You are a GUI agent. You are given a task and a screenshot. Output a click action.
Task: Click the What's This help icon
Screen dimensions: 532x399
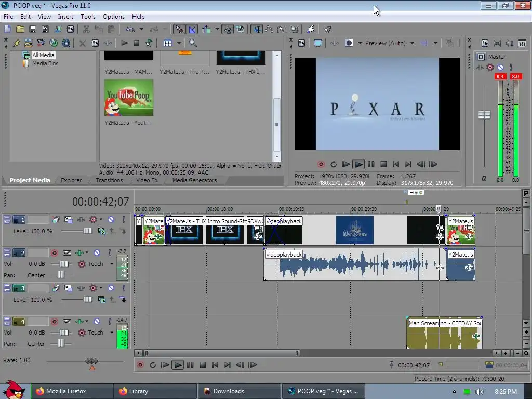(327, 29)
